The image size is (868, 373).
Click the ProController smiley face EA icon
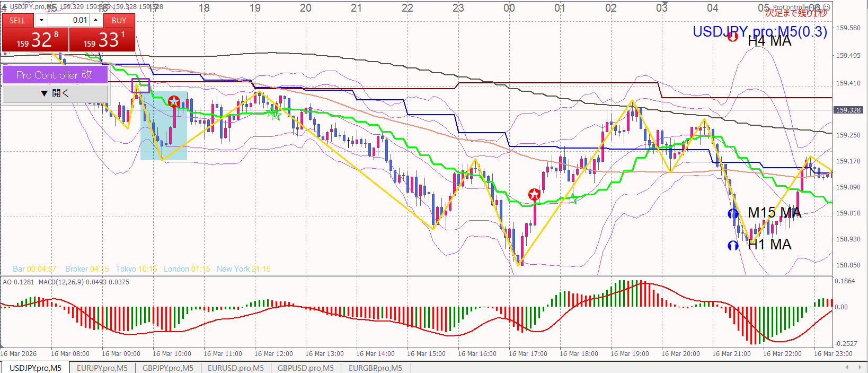click(827, 7)
